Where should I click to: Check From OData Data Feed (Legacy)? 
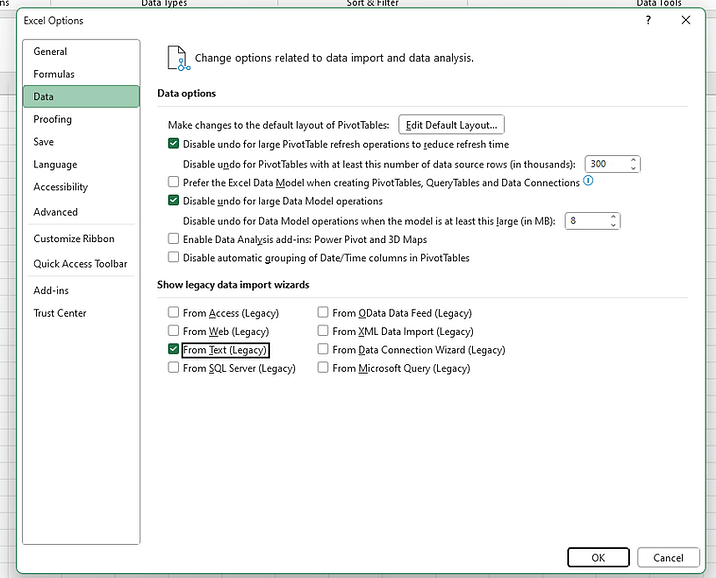tap(323, 312)
